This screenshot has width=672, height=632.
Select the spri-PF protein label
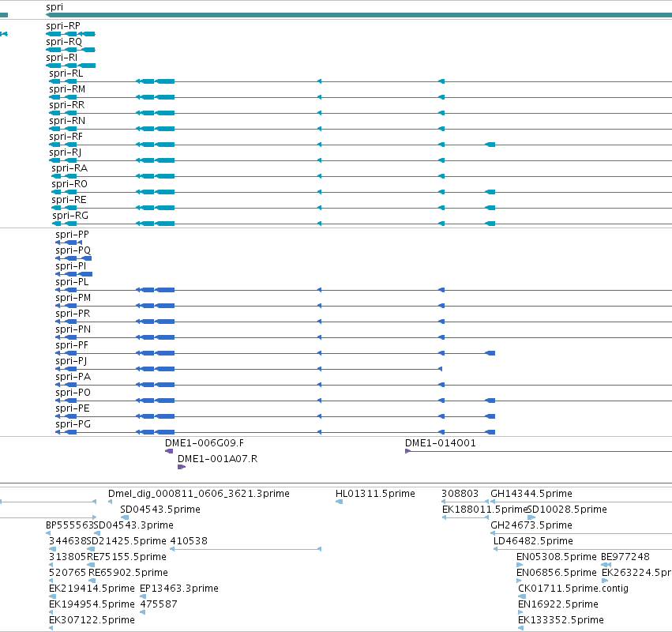pyautogui.click(x=72, y=345)
